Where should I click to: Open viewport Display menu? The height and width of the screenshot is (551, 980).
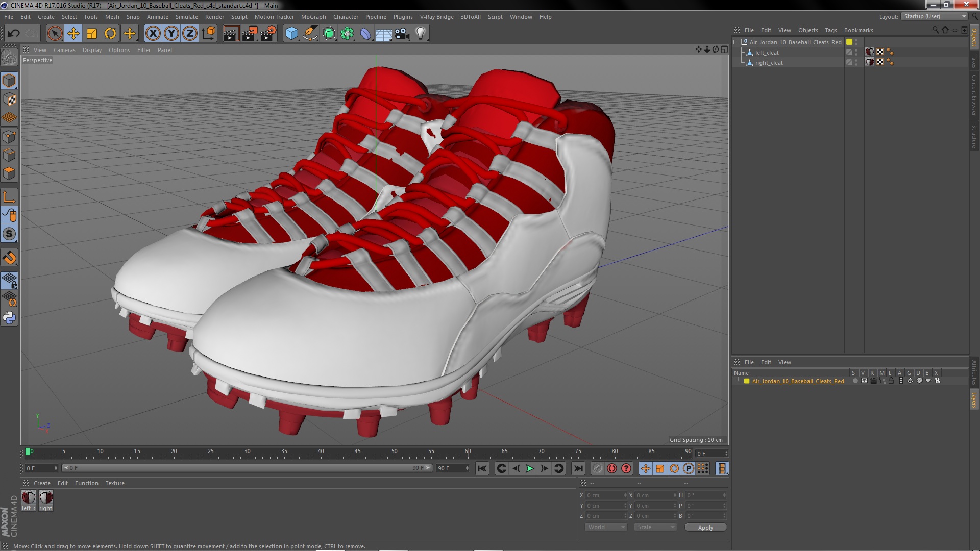pyautogui.click(x=92, y=50)
